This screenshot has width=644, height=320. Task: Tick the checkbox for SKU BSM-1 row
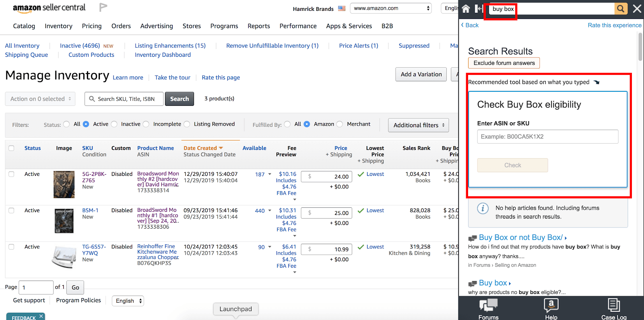(x=11, y=211)
